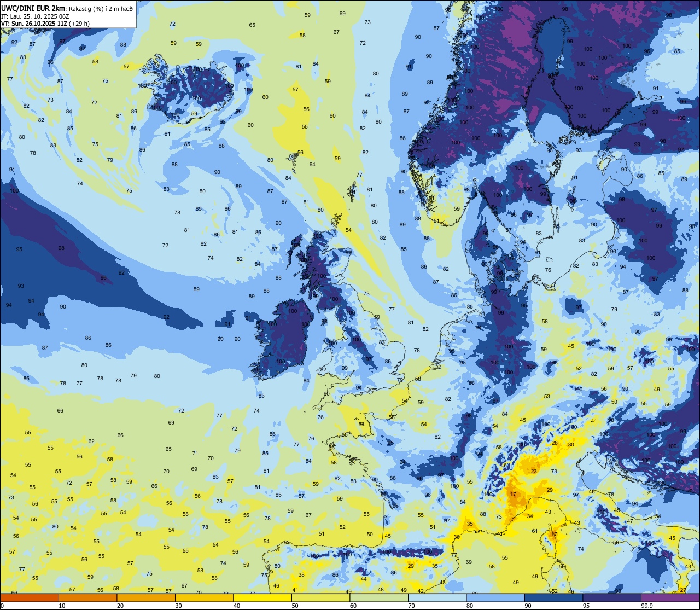Screen dimensions: 700x610
Task: Click the legend tick label "80"
Action: click(x=469, y=606)
